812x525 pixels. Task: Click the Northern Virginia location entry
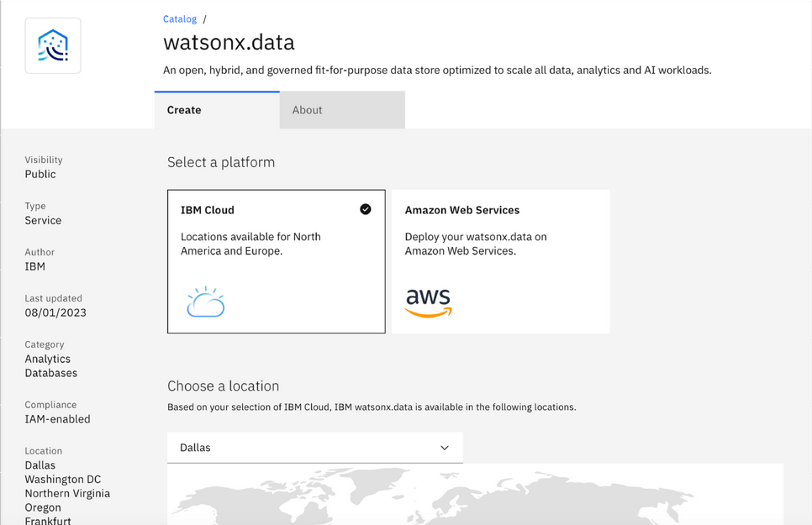click(x=67, y=493)
